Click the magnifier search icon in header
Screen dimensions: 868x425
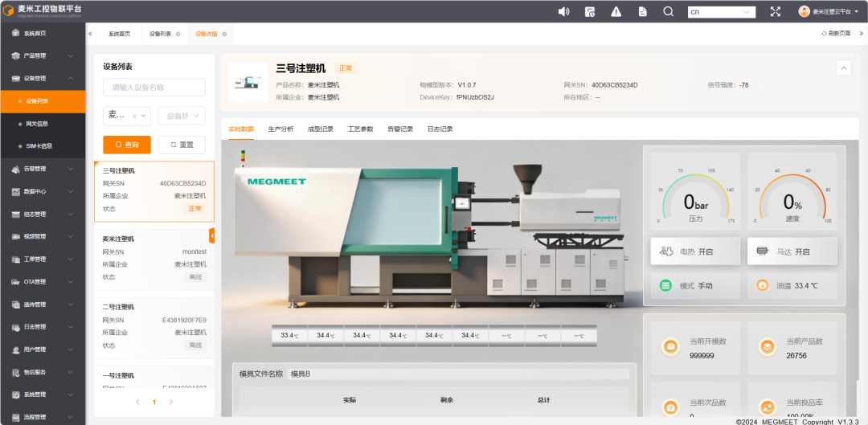pos(669,11)
